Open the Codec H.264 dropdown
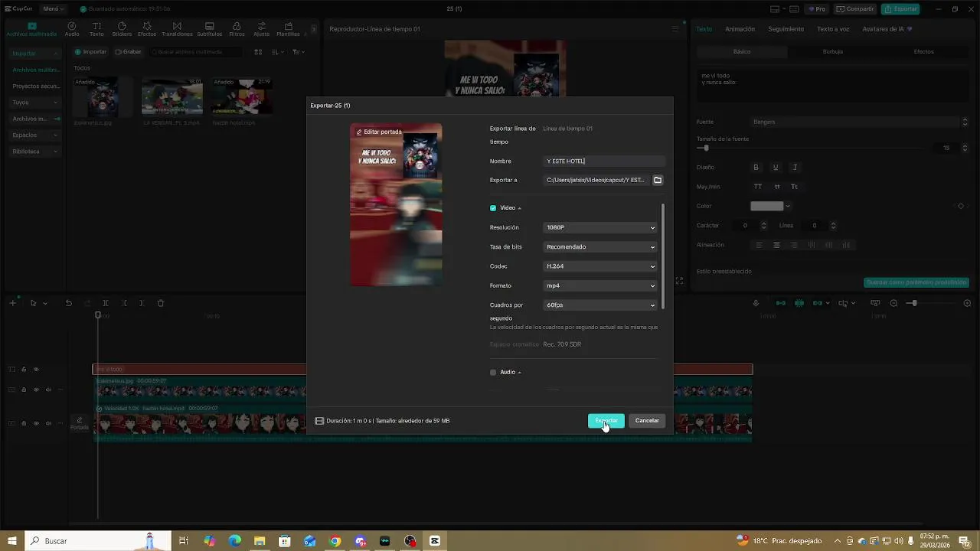Viewport: 980px width, 551px height. click(600, 266)
